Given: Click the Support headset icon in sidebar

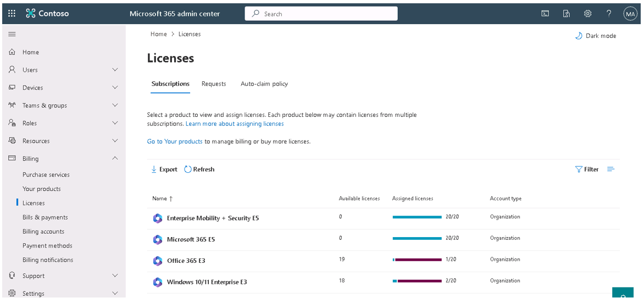Looking at the screenshot, I should point(12,275).
